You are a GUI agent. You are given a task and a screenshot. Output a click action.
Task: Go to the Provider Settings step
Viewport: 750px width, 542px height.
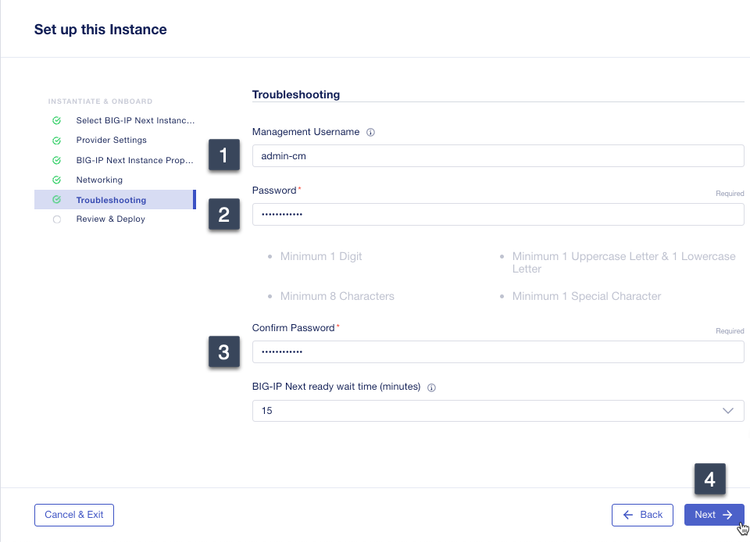pos(111,140)
